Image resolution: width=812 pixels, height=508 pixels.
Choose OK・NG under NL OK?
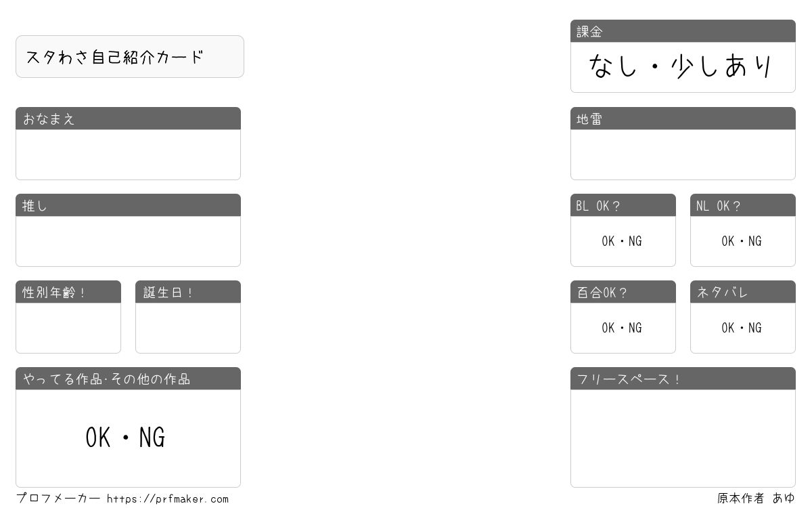742,241
